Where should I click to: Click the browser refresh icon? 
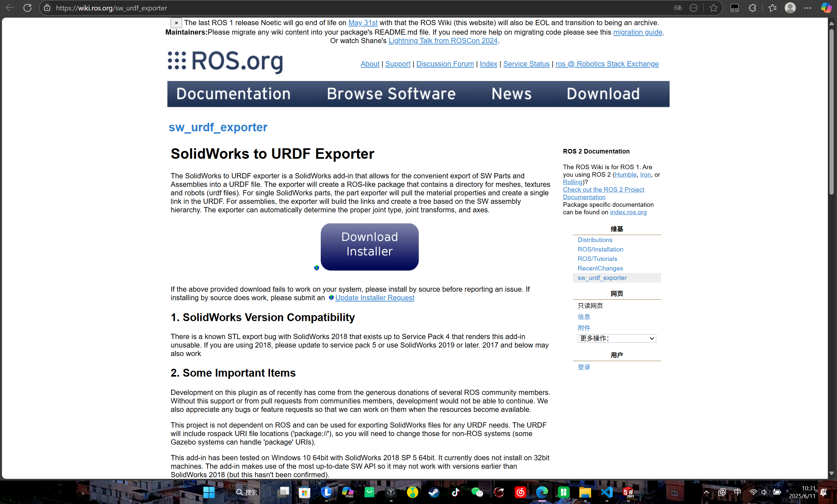click(x=27, y=8)
